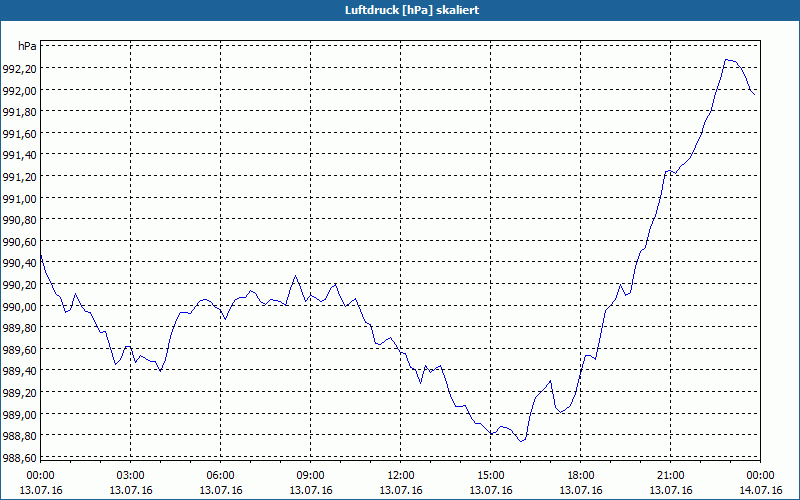Click the hPa unit label
800x500 pixels.
tap(27, 46)
